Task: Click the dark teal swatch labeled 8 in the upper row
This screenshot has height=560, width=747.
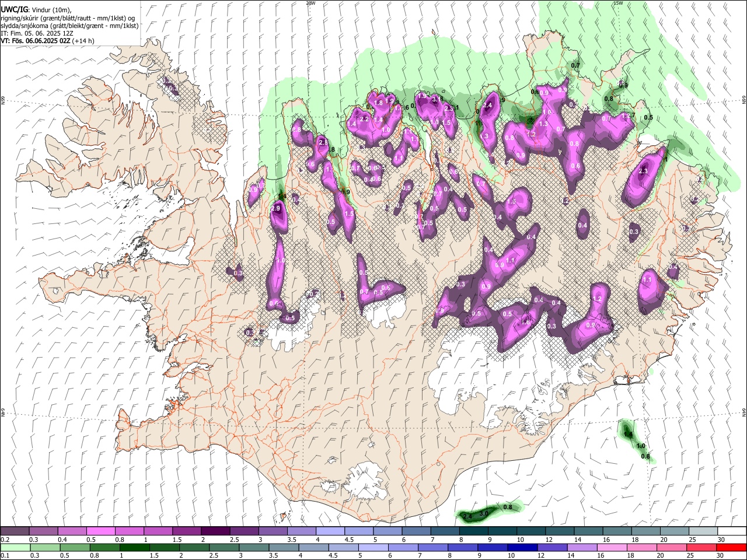Action: coord(473,531)
